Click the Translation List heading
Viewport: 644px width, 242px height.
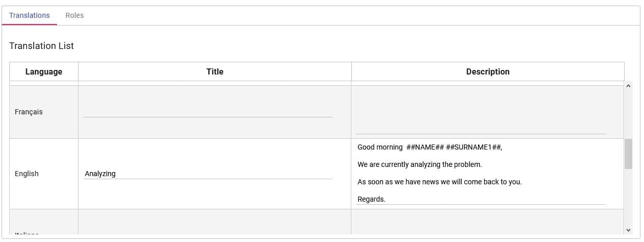click(x=41, y=46)
